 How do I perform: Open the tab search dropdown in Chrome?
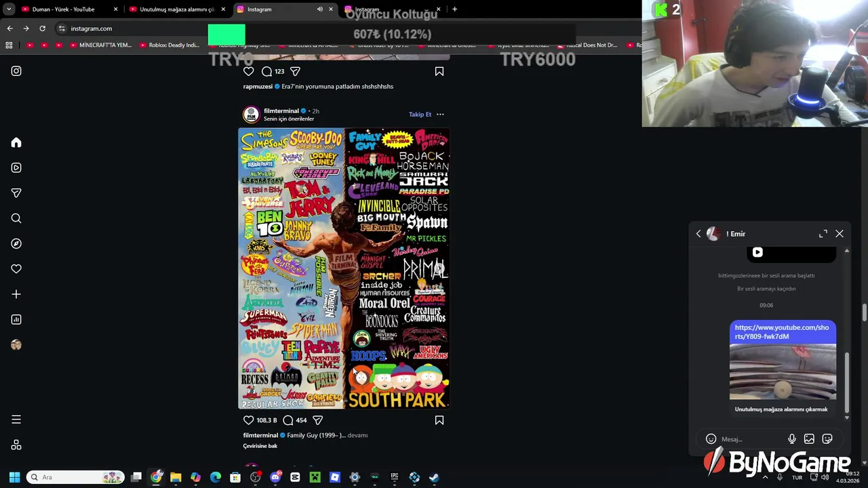9,9
